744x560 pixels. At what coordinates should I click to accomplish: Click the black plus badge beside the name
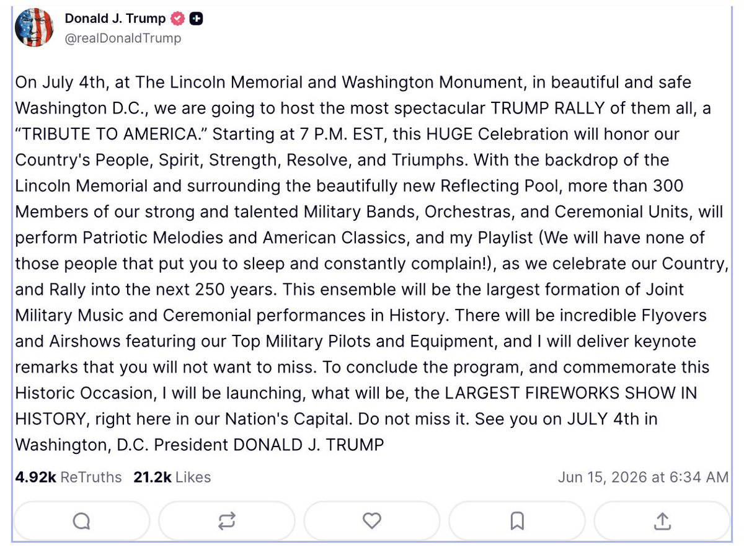coord(196,19)
